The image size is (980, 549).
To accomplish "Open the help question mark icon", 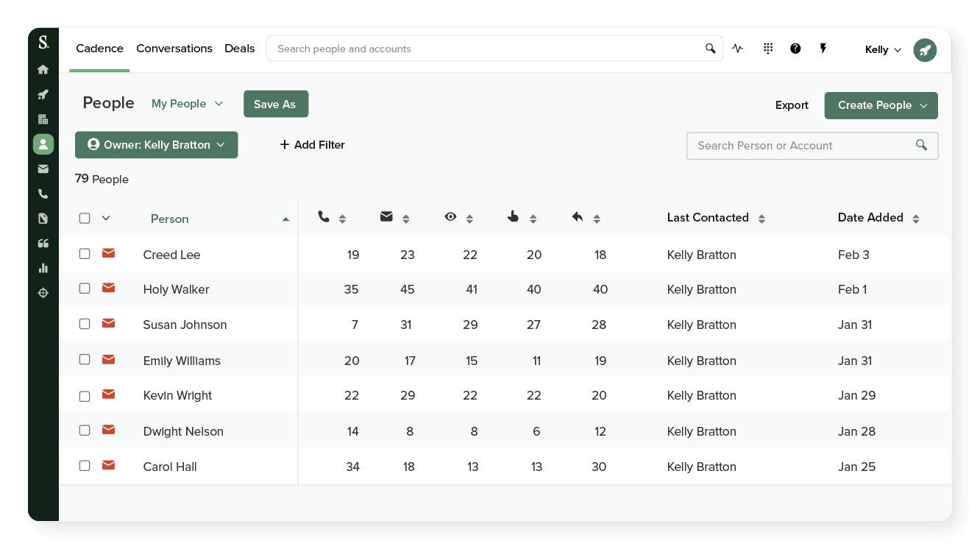I will click(x=795, y=49).
